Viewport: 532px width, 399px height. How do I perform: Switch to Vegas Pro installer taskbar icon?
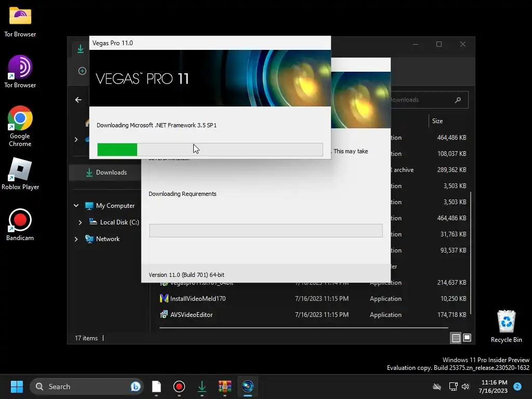click(x=248, y=387)
